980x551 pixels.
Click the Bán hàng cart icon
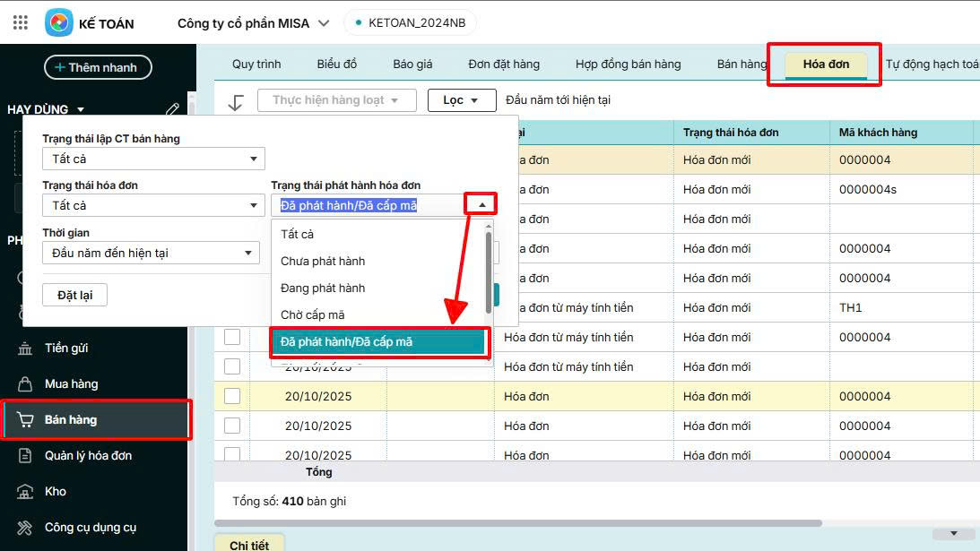[x=25, y=420]
